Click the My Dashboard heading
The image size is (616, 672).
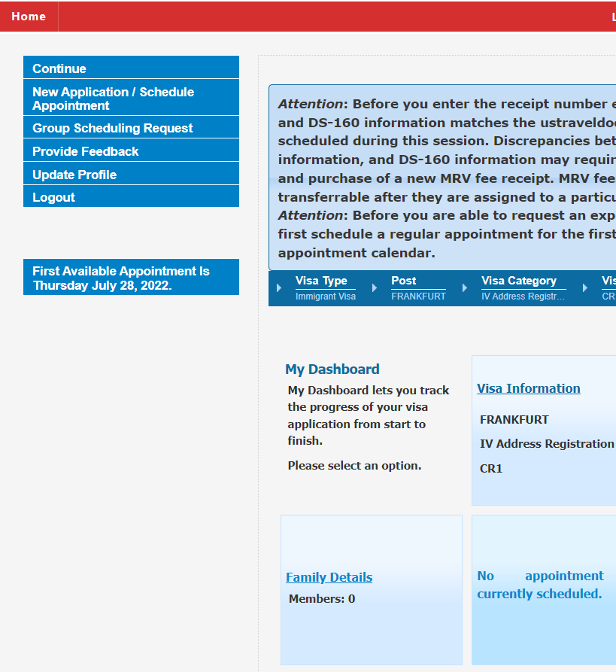point(332,369)
